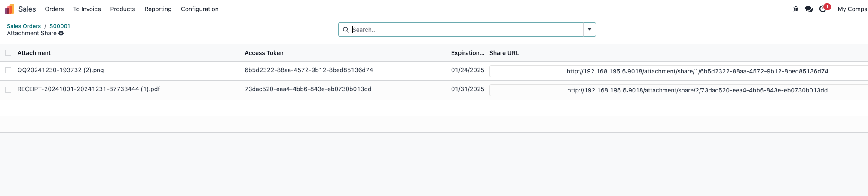The width and height of the screenshot is (868, 196).
Task: Open the activities clock icon
Action: [x=823, y=9]
